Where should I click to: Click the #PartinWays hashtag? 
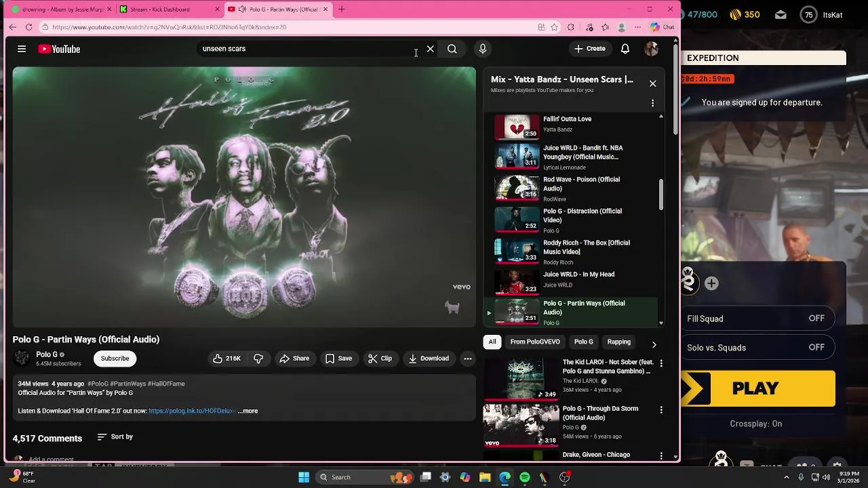(127, 384)
